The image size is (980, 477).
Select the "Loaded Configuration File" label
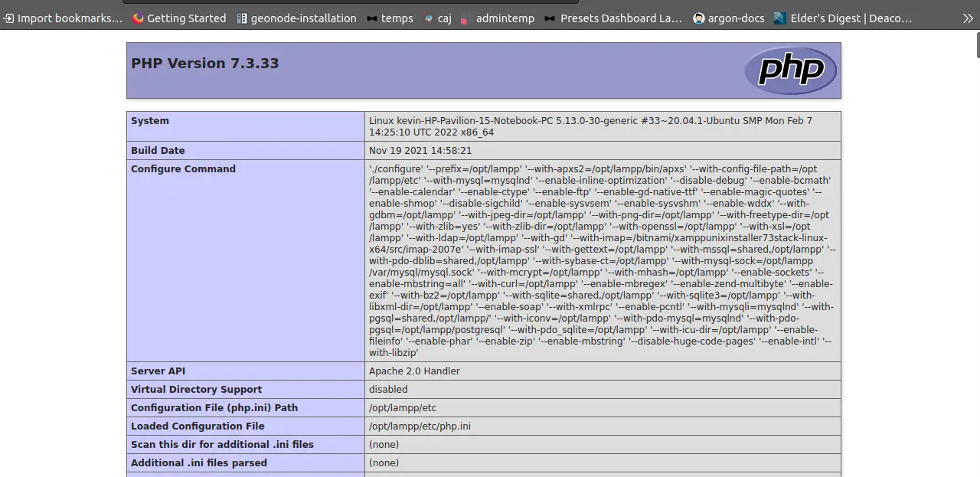pyautogui.click(x=198, y=426)
